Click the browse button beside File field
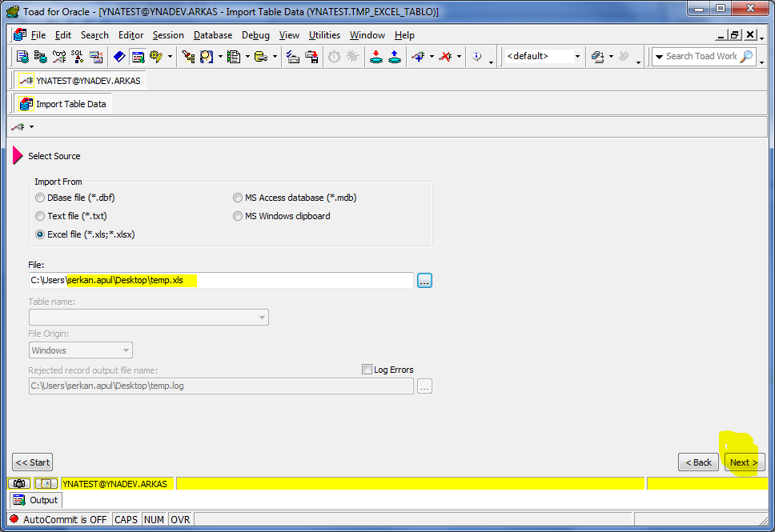Viewport: 775px width, 532px height. (x=424, y=281)
